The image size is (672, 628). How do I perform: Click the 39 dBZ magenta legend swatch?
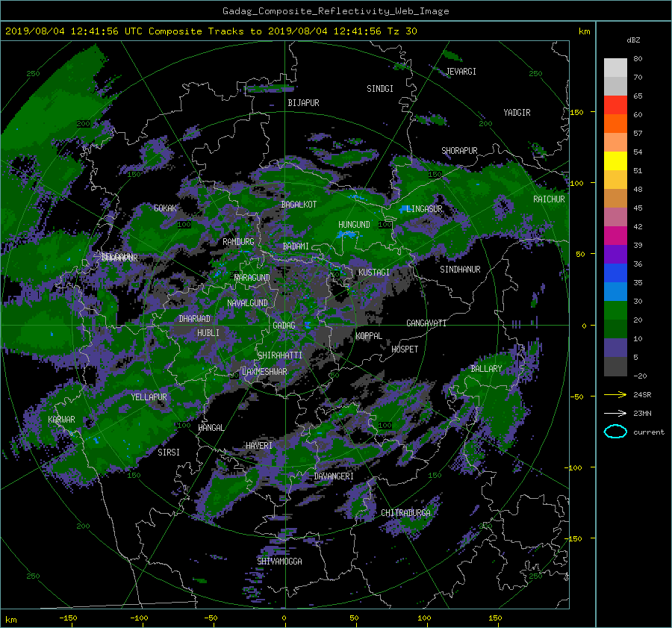(x=615, y=235)
